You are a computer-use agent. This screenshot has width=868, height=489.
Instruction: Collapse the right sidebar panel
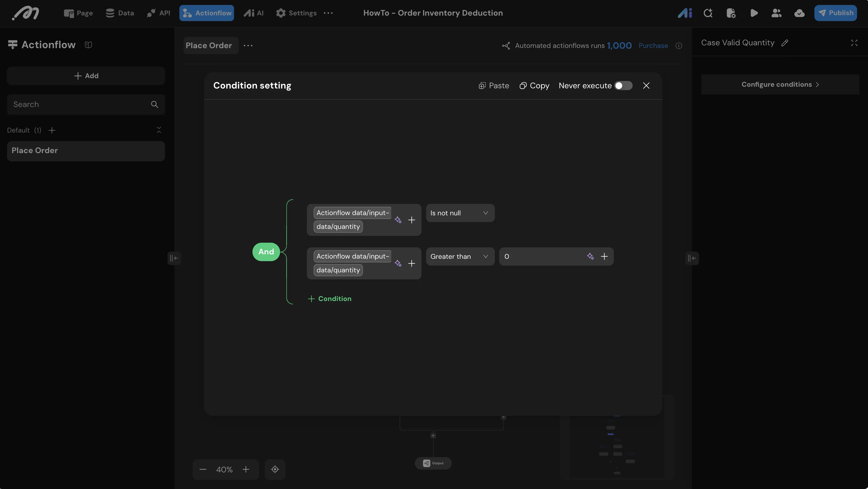coord(692,258)
